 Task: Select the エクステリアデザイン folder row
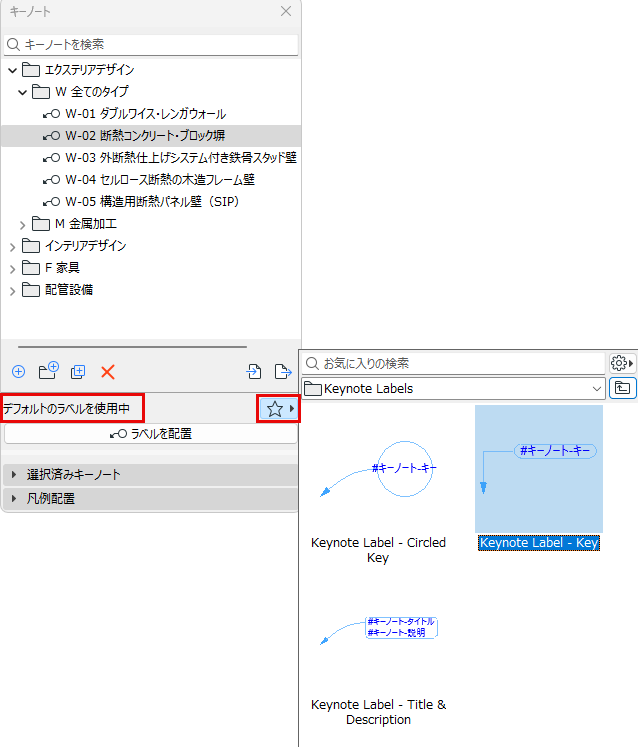(x=151, y=70)
